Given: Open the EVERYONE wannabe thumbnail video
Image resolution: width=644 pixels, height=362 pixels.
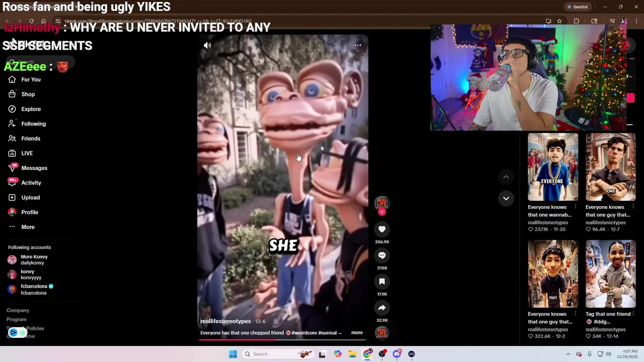Looking at the screenshot, I should coord(552,167).
